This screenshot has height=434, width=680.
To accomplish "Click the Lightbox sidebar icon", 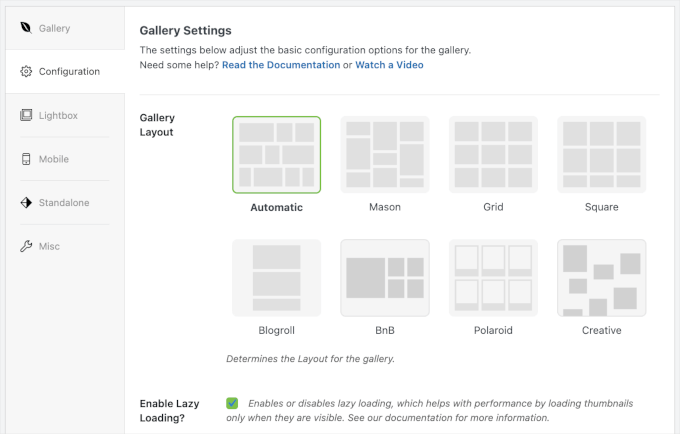I will pyautogui.click(x=26, y=115).
